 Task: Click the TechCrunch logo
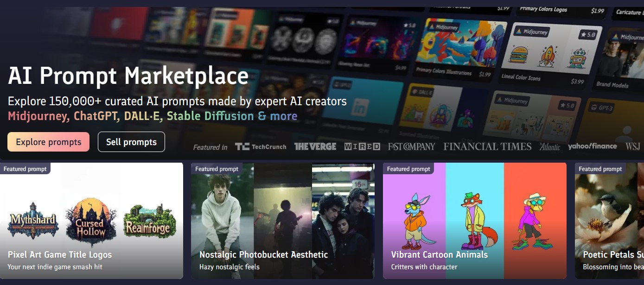pos(261,146)
